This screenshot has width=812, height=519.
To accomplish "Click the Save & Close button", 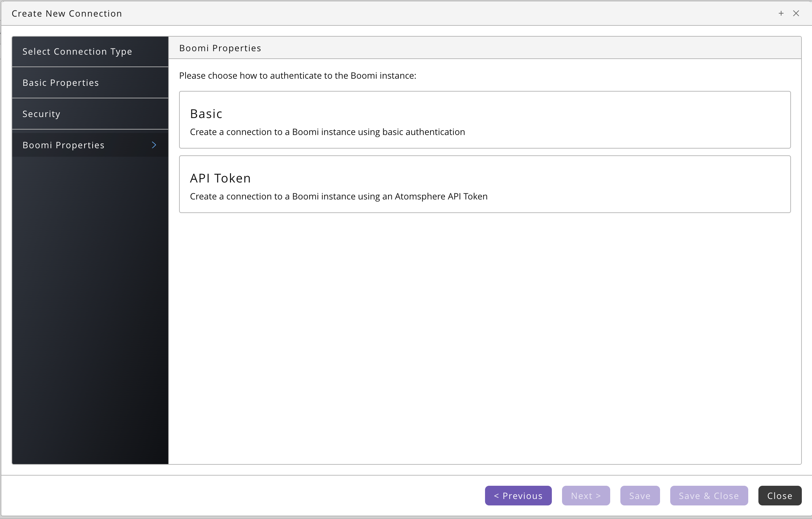I will point(709,496).
